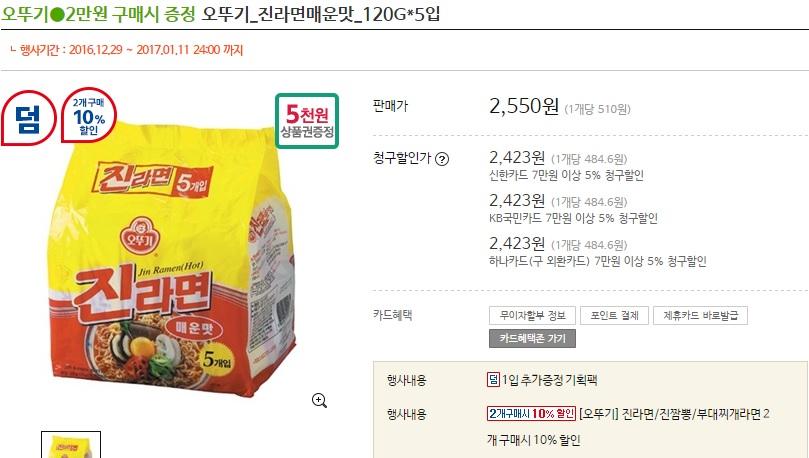Screen dimensions: 809x458
Task: Open 오뚜기 2만원 구매시 증정 promotion link
Action: [99, 14]
